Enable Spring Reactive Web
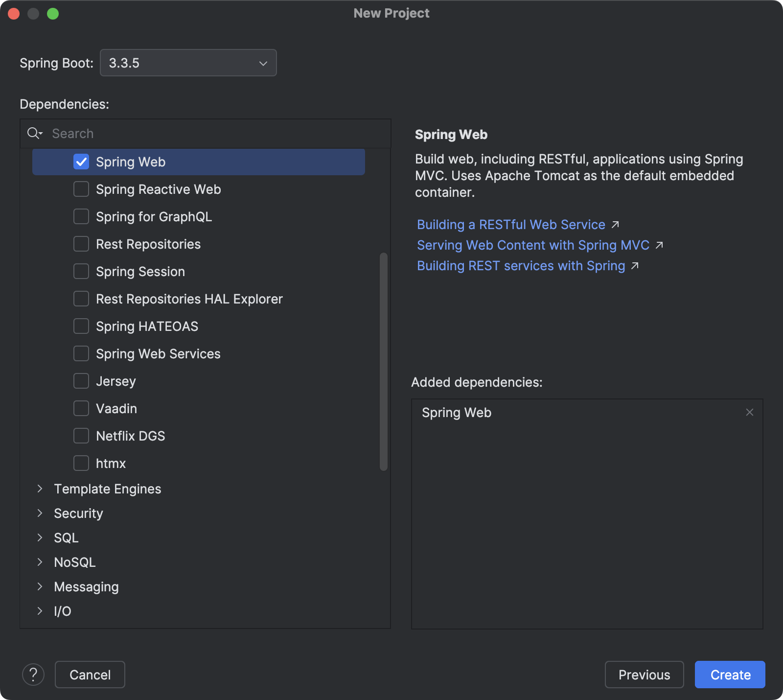The height and width of the screenshot is (700, 783). (81, 189)
